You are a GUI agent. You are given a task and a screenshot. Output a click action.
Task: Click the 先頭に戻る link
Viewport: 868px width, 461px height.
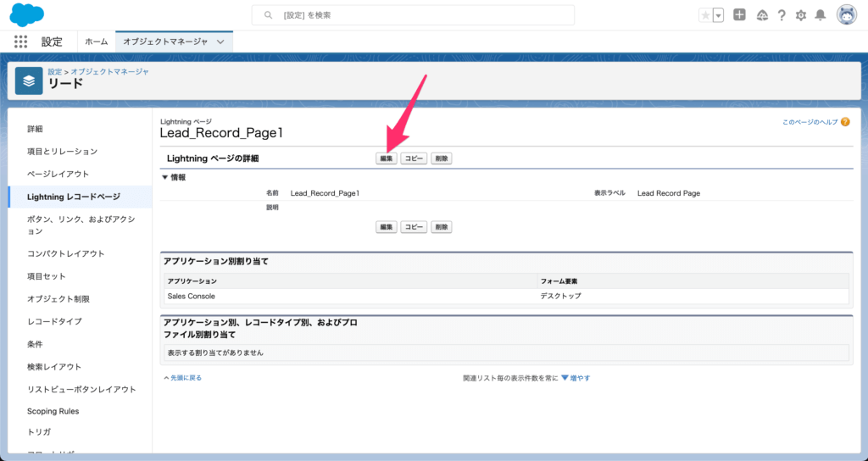[186, 378]
